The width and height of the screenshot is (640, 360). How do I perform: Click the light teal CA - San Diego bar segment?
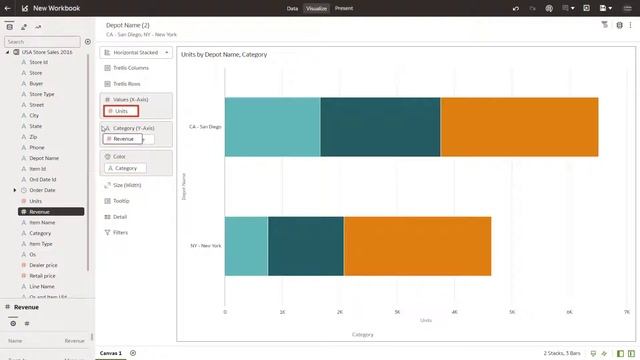tap(273, 127)
